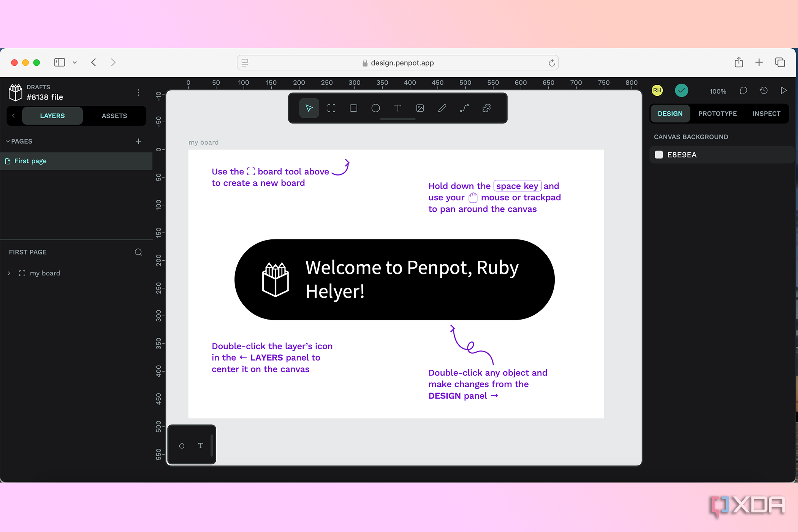Add a new page with plus icon

[x=139, y=141]
